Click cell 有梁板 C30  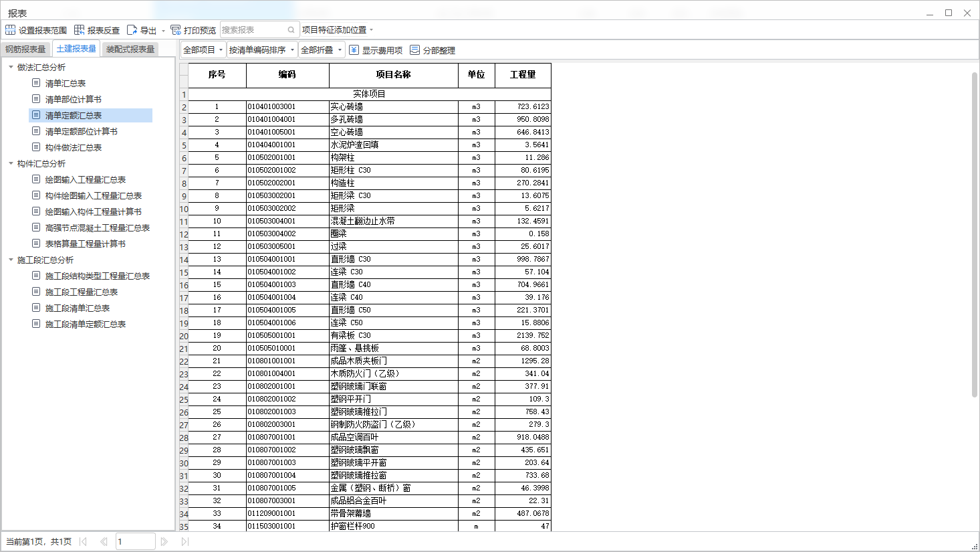click(394, 335)
